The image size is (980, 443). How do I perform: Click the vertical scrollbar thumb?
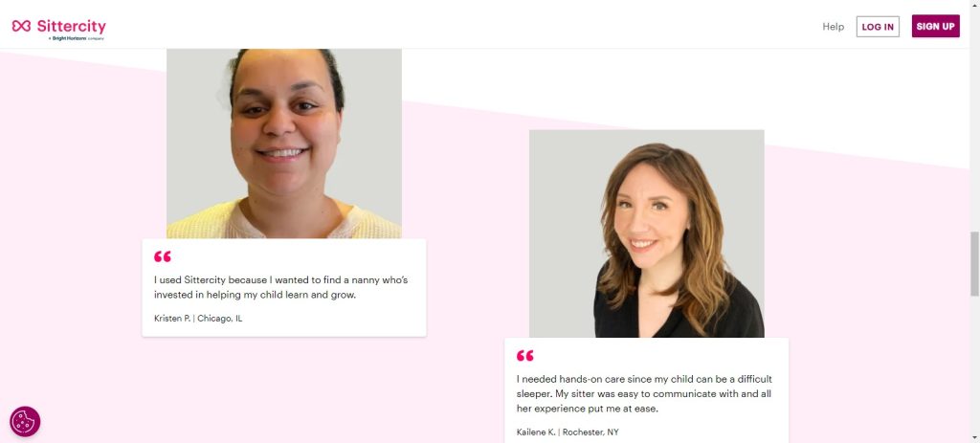[974, 263]
